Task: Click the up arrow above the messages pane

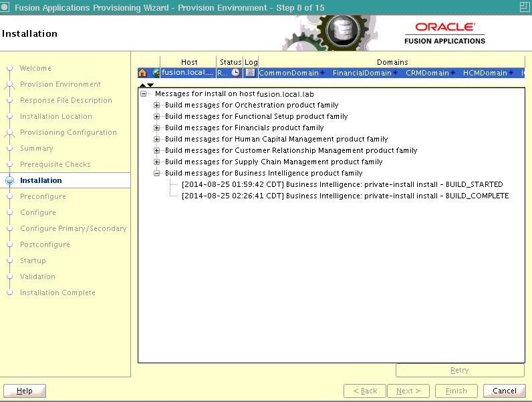Action: coord(142,85)
